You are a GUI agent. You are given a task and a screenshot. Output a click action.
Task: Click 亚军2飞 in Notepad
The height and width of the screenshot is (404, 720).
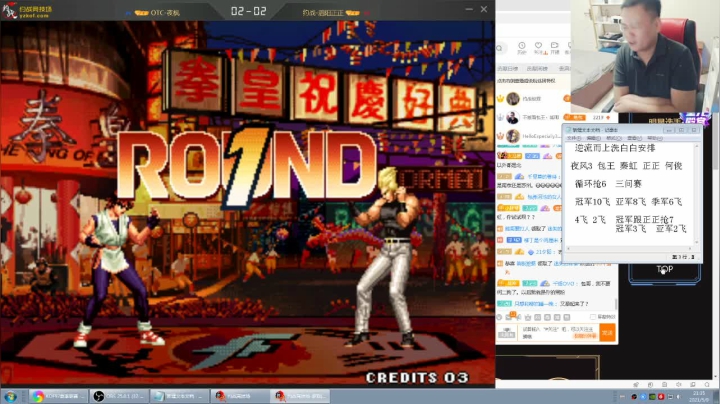[x=671, y=229]
